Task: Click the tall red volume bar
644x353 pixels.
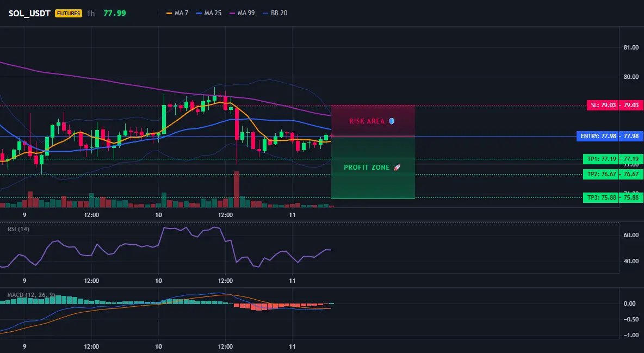Action: click(236, 189)
